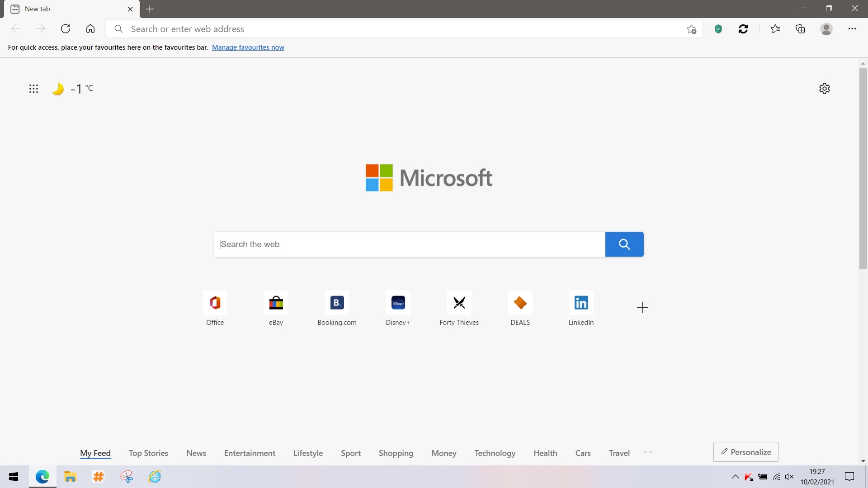Viewport: 868px width, 488px height.
Task: Open Settings and more menu
Action: click(852, 29)
